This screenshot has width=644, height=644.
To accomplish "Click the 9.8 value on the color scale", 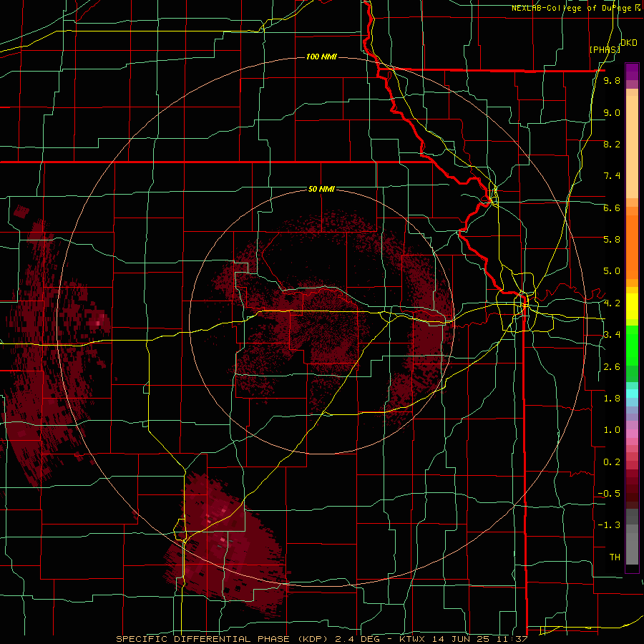I will tap(612, 80).
